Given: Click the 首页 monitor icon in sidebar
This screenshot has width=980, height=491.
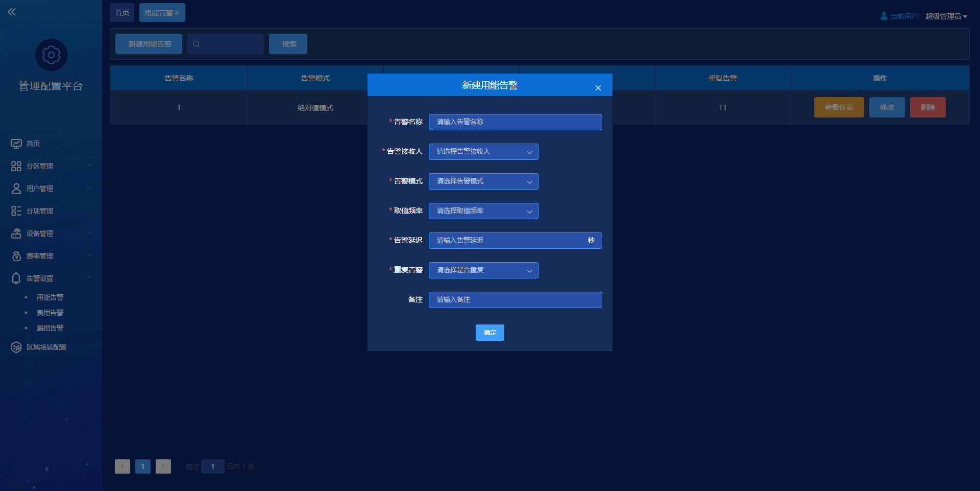Looking at the screenshot, I should coord(16,144).
